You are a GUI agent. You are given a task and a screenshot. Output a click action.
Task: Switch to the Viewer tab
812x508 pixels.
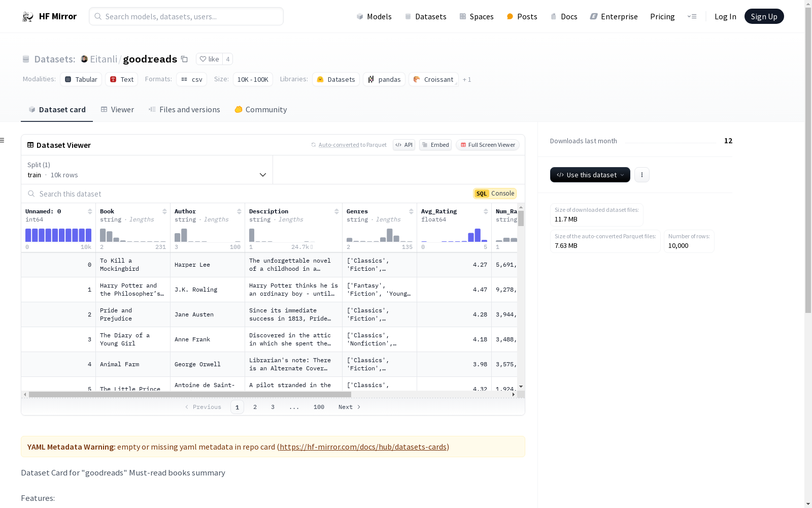117,110
